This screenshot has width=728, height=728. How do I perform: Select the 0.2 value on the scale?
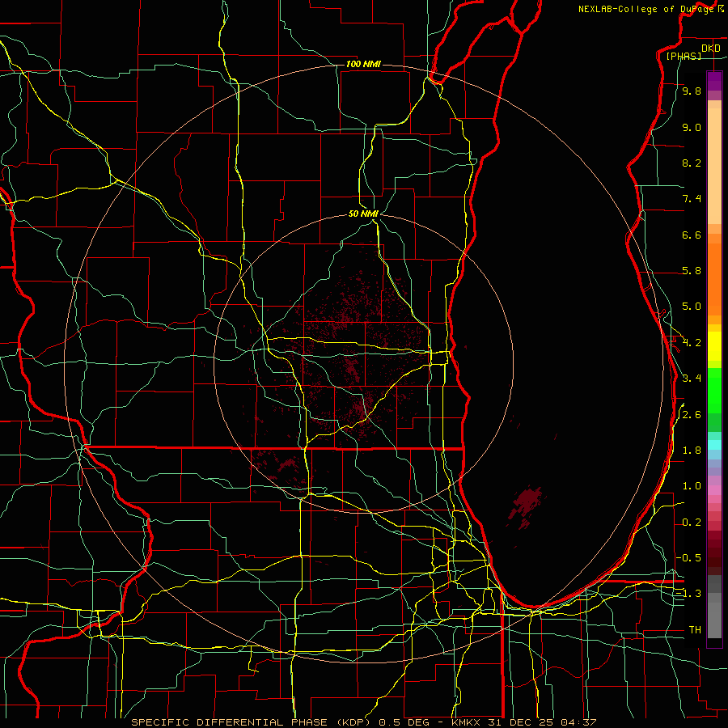(x=692, y=523)
